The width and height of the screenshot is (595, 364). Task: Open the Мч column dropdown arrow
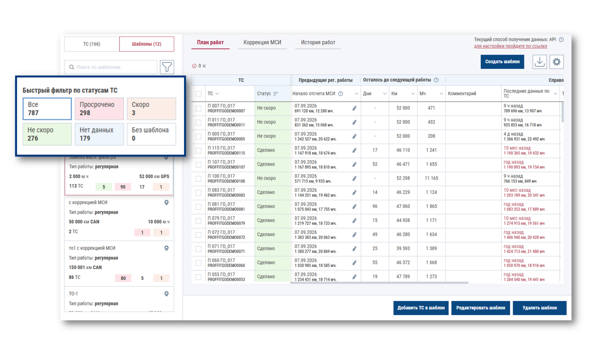click(441, 94)
